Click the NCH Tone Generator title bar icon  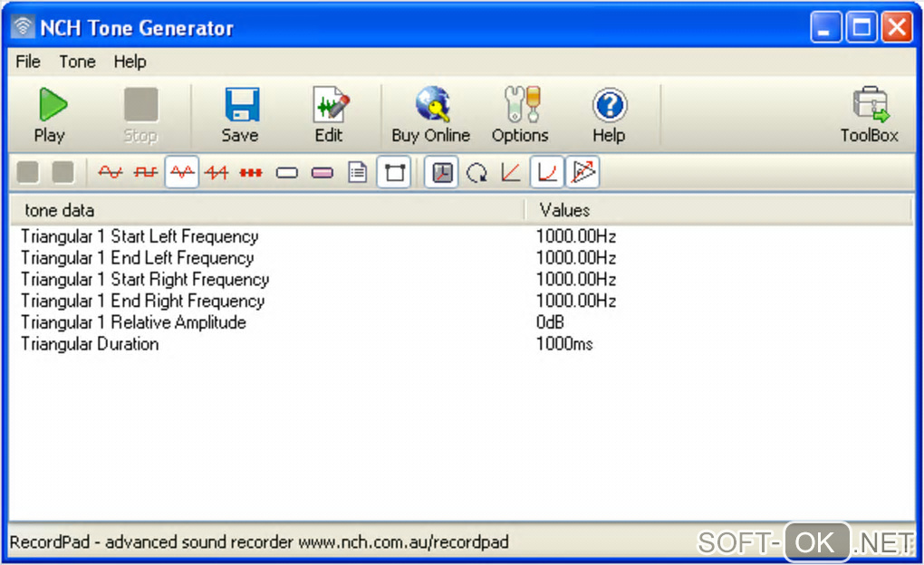point(23,27)
